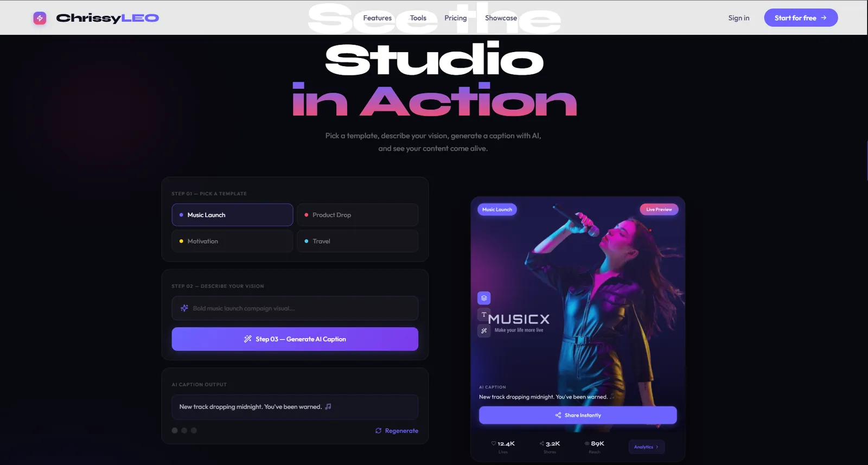The image size is (868, 465).
Task: Click the "MUSICX" title on the preview image
Action: click(519, 319)
